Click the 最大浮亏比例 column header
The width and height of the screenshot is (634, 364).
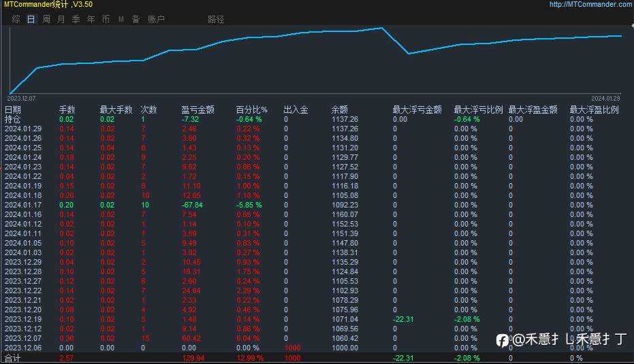(x=478, y=110)
